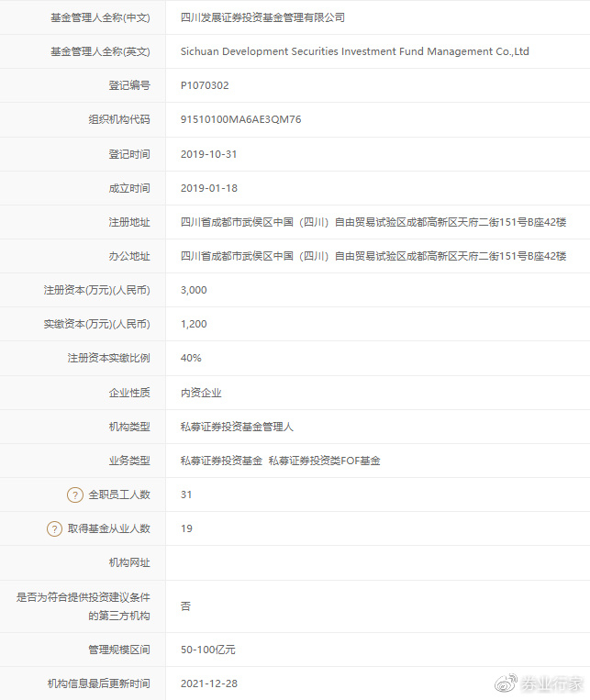Viewport: 590px width, 700px height.
Task: Click registration date 2019-10-31
Action: tap(208, 154)
